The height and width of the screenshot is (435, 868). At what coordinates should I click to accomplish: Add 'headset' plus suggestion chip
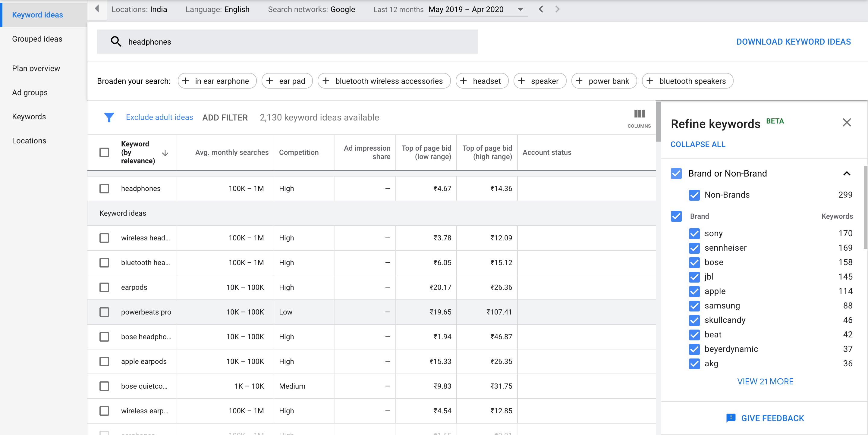[x=482, y=81]
